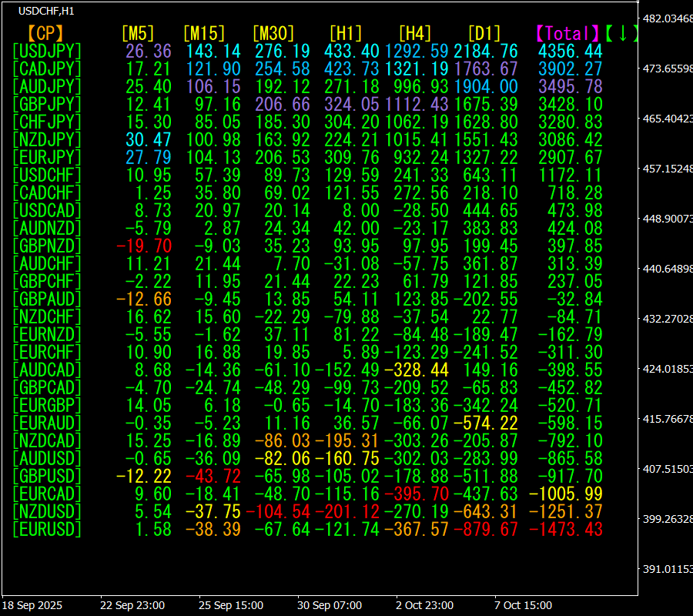Select the [CP] column header
Screen dimensions: 693x616
(45, 33)
